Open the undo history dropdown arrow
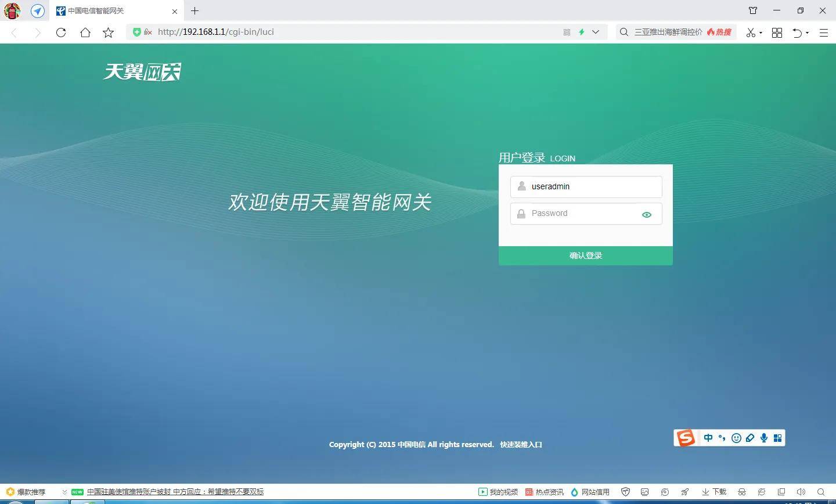The image size is (836, 504). (808, 33)
